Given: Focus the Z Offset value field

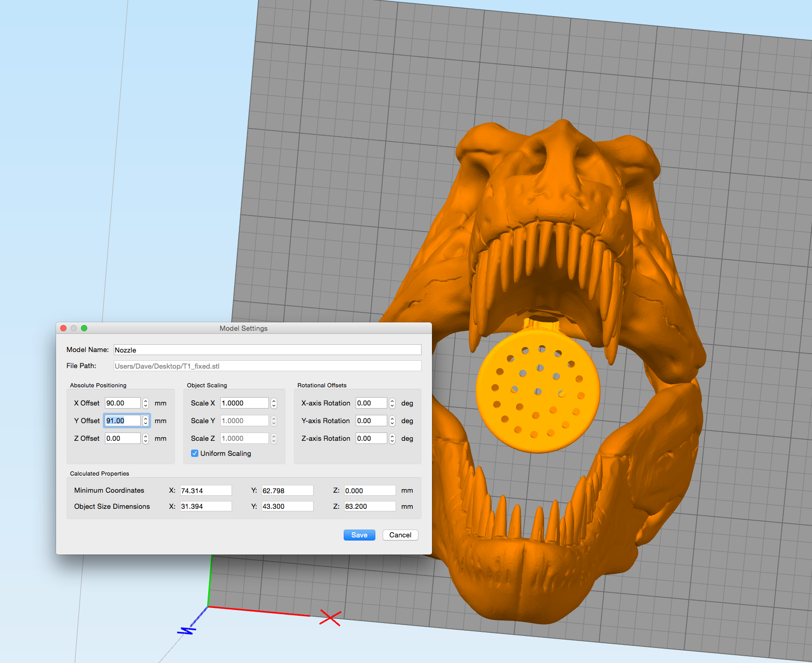Looking at the screenshot, I should [123, 438].
